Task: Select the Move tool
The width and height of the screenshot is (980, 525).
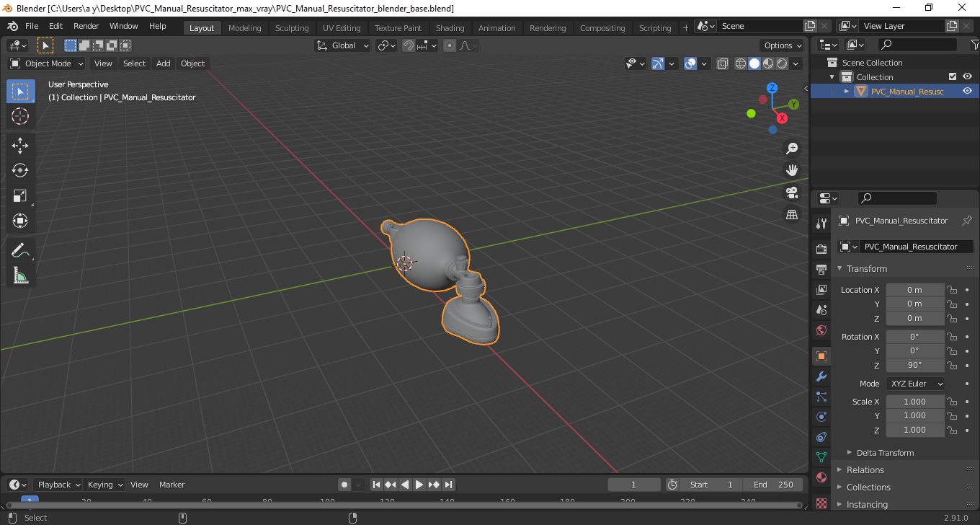Action: pos(20,146)
